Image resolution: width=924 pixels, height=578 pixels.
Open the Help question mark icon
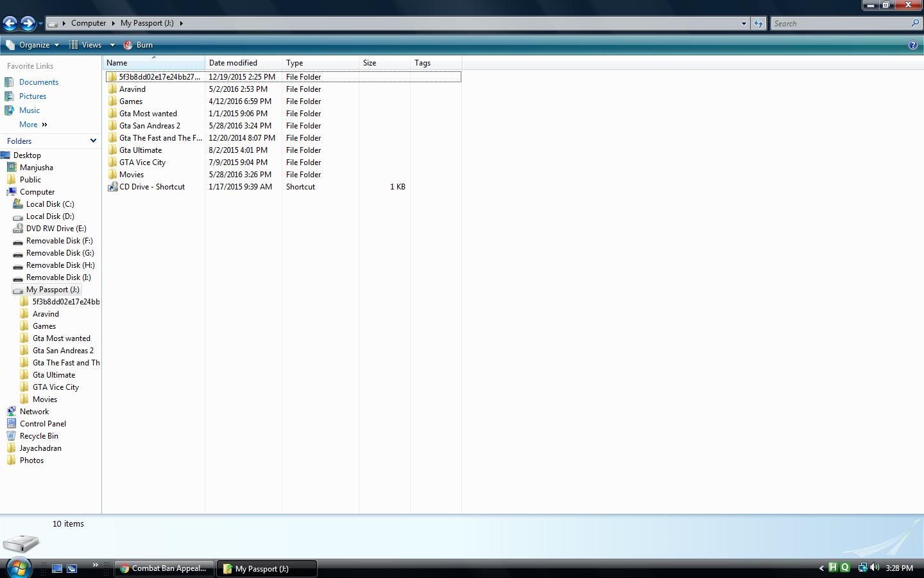tap(913, 45)
